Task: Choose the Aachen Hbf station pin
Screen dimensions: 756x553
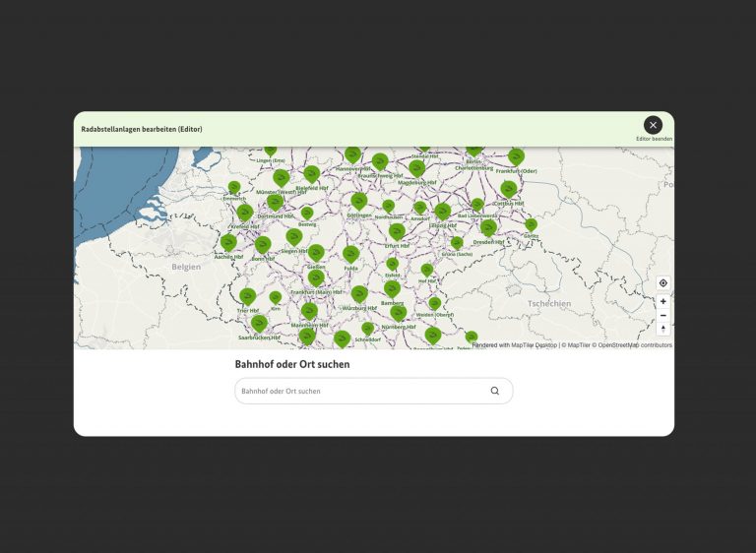Action: (228, 241)
